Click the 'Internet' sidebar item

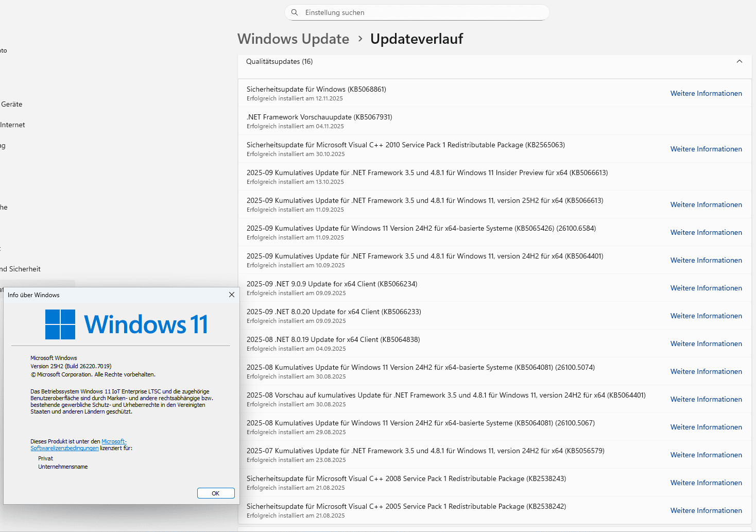click(x=12, y=125)
